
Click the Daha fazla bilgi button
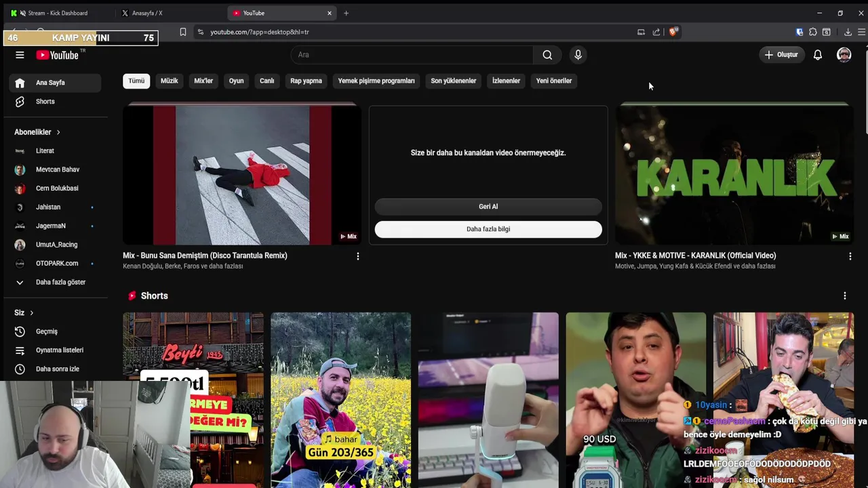(488, 229)
